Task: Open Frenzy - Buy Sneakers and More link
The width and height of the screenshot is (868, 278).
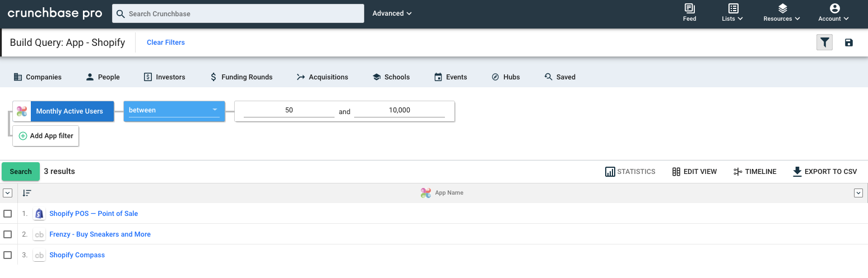Action: coord(100,234)
